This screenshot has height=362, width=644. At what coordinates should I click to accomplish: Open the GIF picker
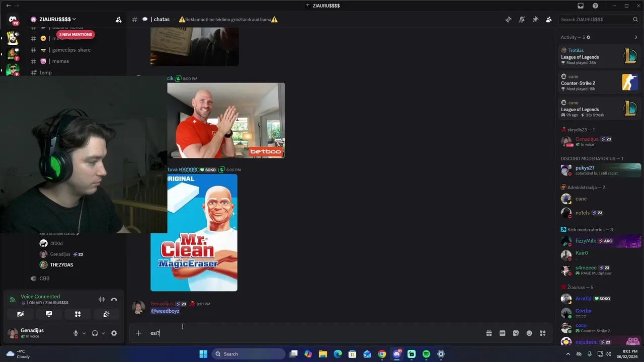[x=502, y=333]
